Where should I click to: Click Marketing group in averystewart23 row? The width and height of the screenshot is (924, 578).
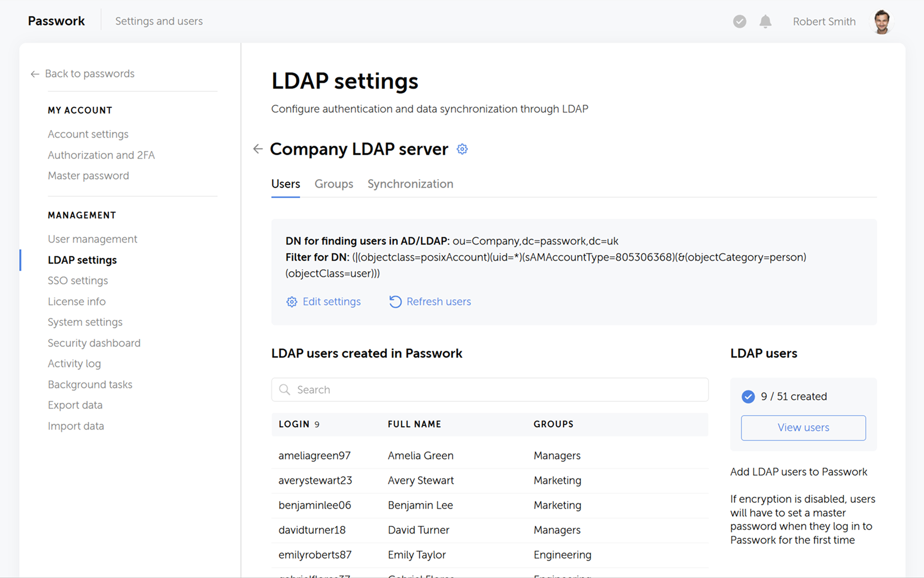(557, 481)
